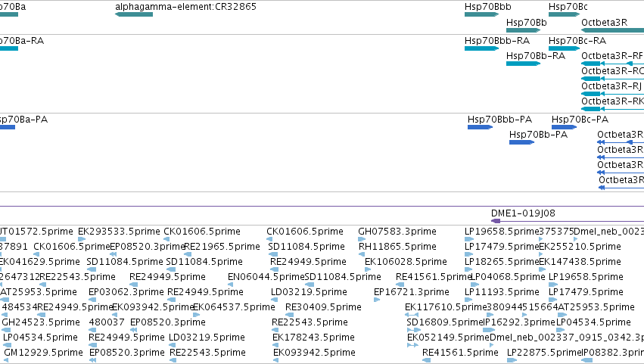This screenshot has height=364, width=644.
Task: Select the Hsp70Bb-RA transcript label
Action: pyautogui.click(x=536, y=56)
